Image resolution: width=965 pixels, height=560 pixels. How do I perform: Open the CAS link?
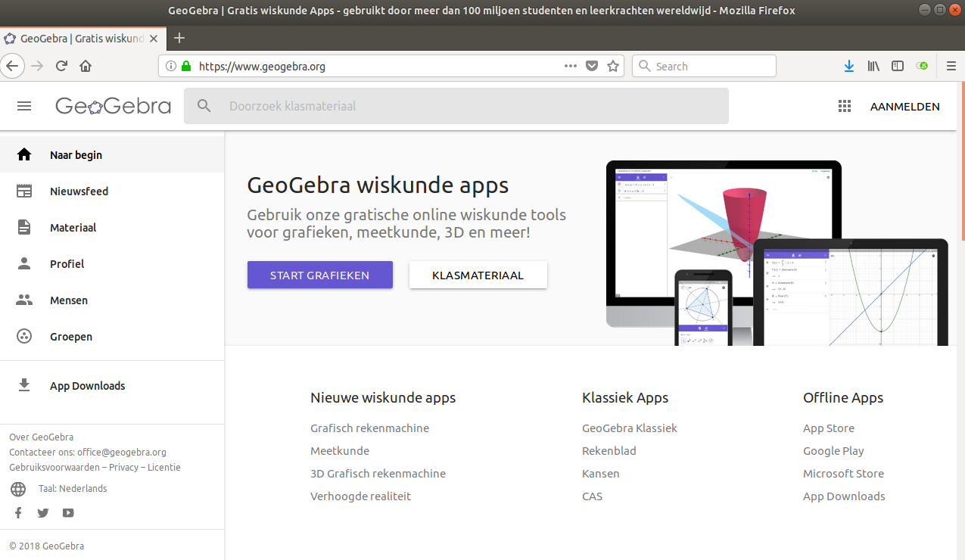click(593, 496)
